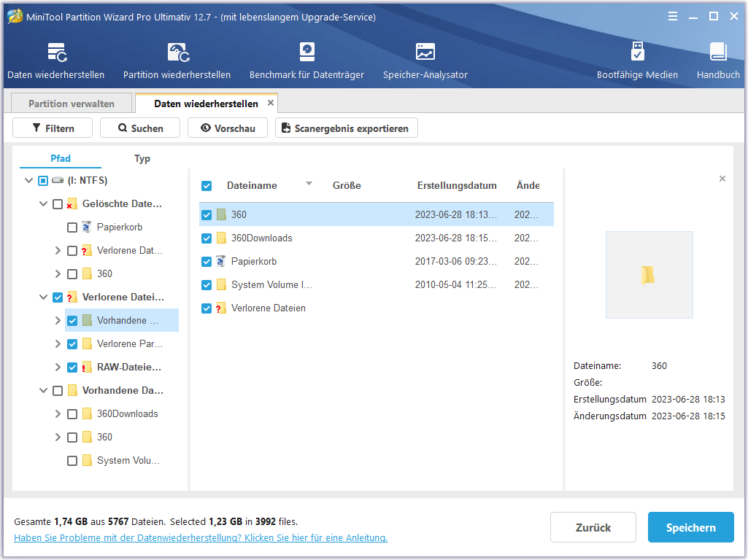The image size is (748, 560).
Task: Switch to Partition verwalten tab
Action: (x=72, y=104)
